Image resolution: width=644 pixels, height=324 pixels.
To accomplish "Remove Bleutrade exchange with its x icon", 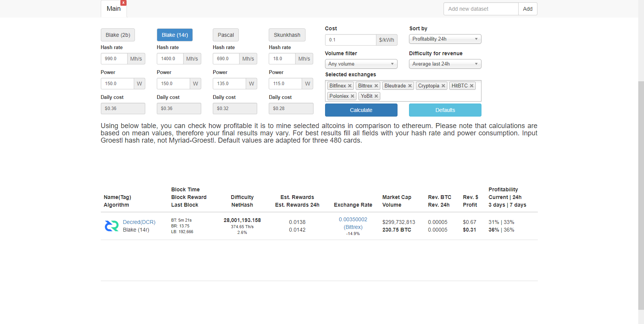I will coord(410,86).
